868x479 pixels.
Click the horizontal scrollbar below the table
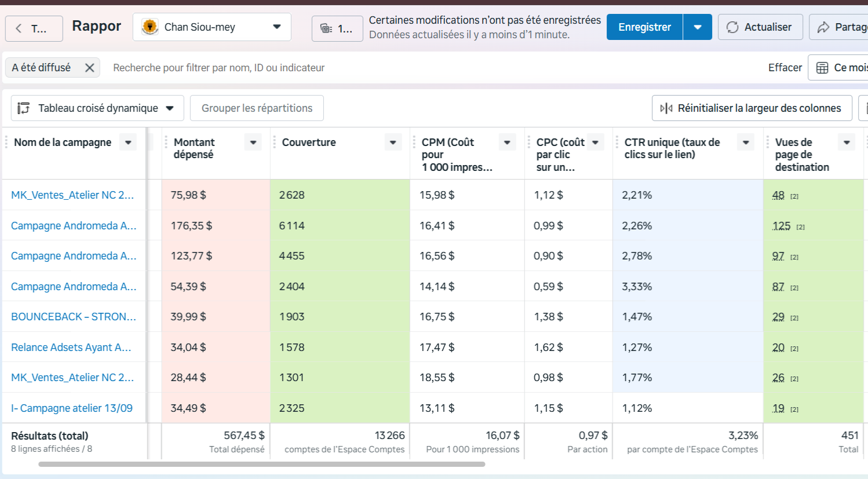coord(262,464)
